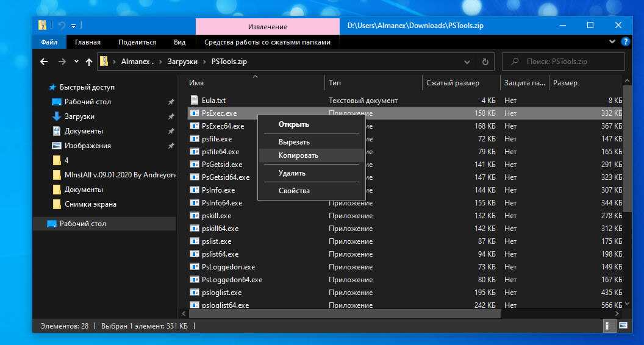Choose Копировать from context menu
Screen dimensions: 644x345
tap(298, 155)
